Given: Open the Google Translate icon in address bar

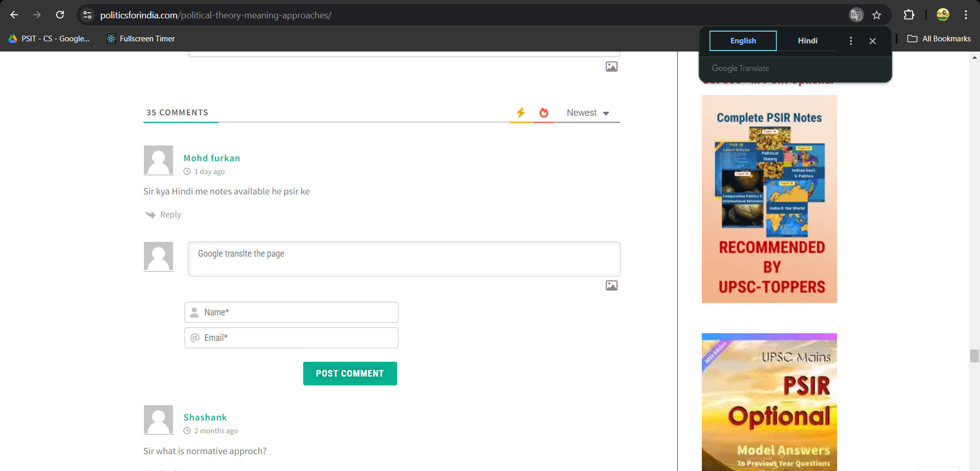Looking at the screenshot, I should [x=856, y=15].
